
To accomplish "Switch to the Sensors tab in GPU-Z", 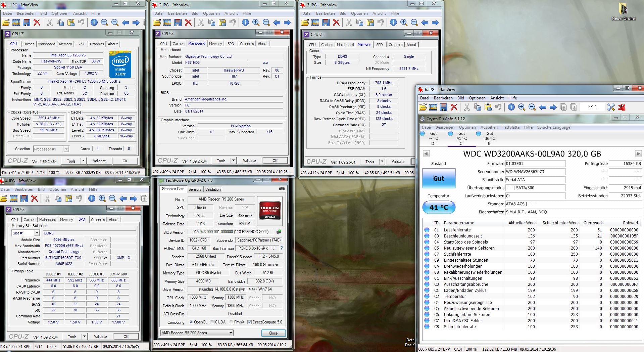I will (x=195, y=189).
